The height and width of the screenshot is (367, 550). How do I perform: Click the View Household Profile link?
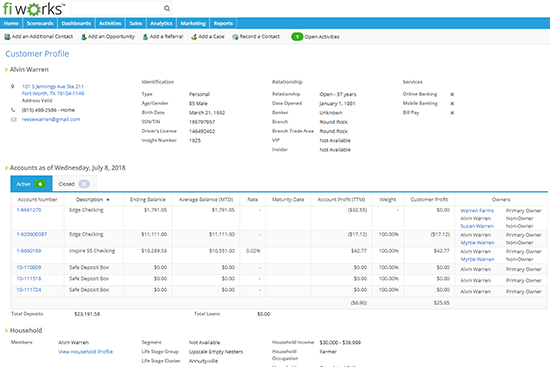tap(86, 352)
